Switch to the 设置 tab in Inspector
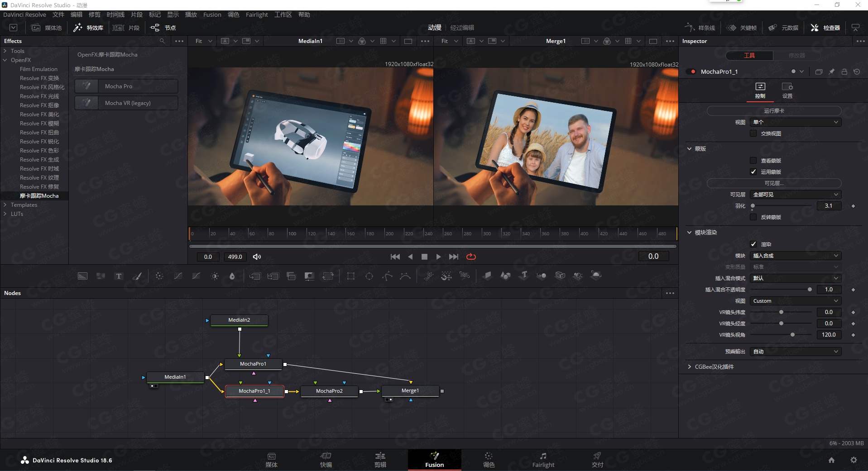This screenshot has width=868, height=471. tap(787, 90)
